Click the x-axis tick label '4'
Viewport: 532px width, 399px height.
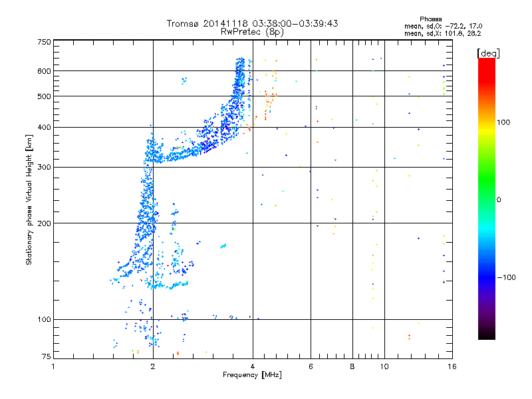pyautogui.click(x=253, y=366)
